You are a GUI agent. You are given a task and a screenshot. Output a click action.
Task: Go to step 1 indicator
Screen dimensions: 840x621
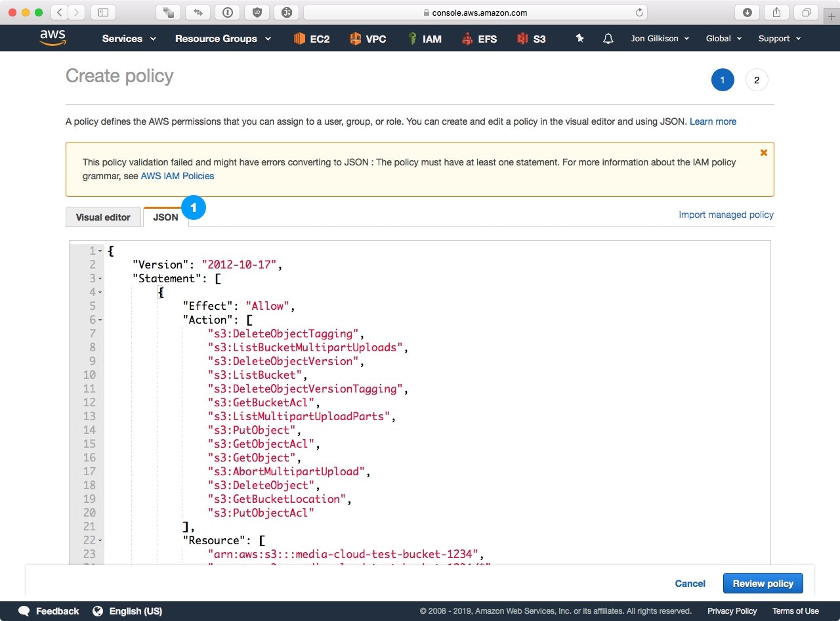(723, 80)
